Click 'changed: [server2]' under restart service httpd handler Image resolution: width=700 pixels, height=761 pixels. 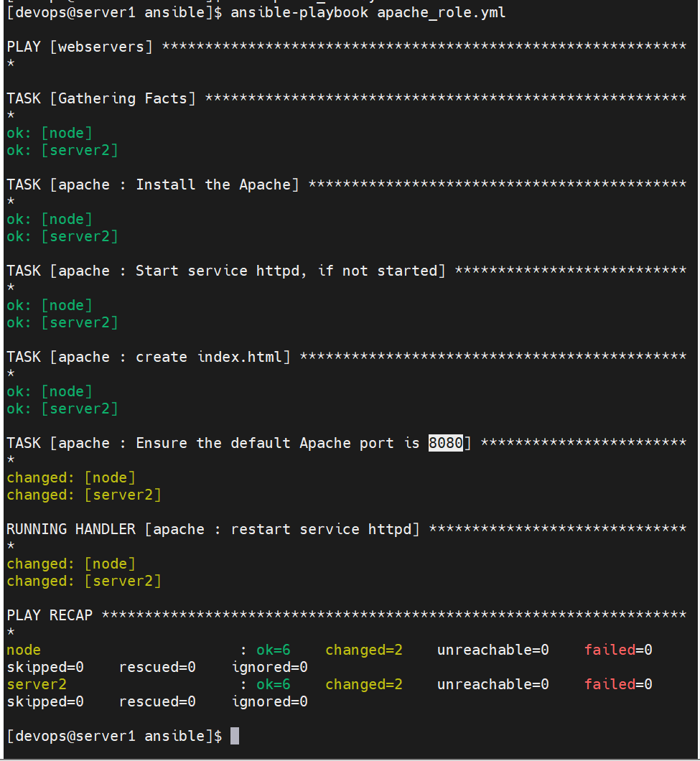[83, 581]
